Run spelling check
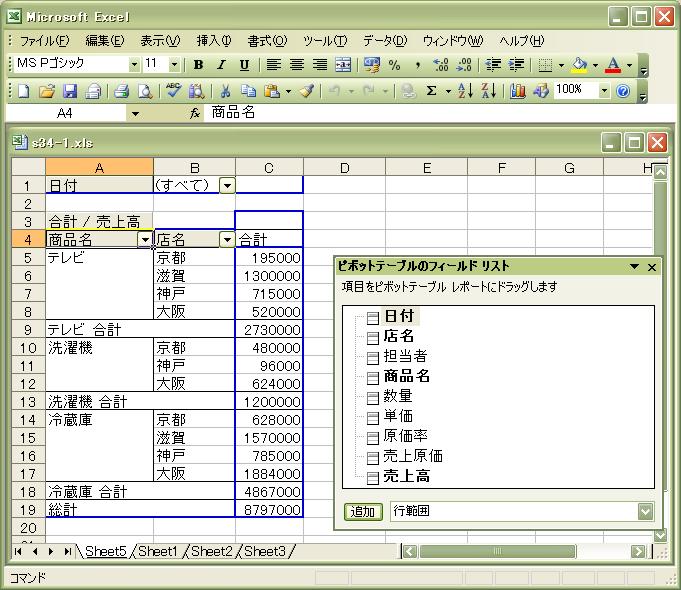The image size is (681, 590). tap(173, 90)
